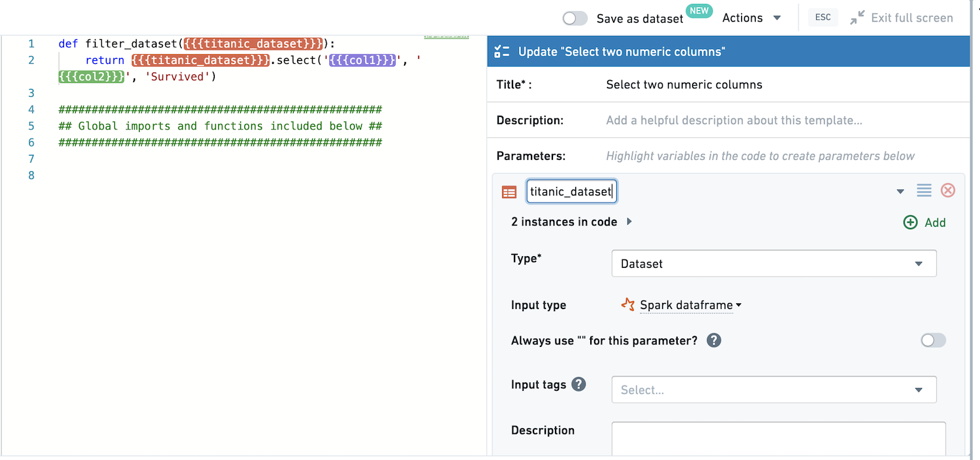The height and width of the screenshot is (460, 980).
Task: Click line number 8 in the editor
Action: click(31, 175)
